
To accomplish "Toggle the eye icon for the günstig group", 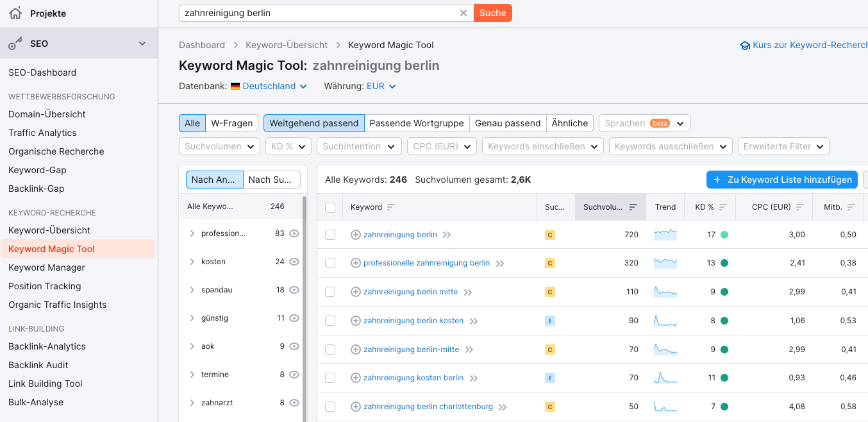I will (x=294, y=318).
